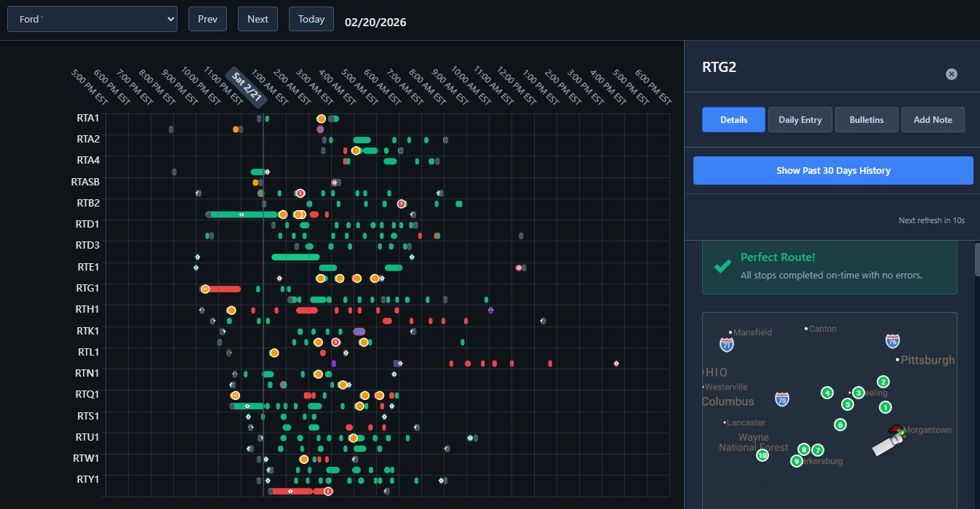
Task: Close the RTG2 details panel
Action: [951, 73]
